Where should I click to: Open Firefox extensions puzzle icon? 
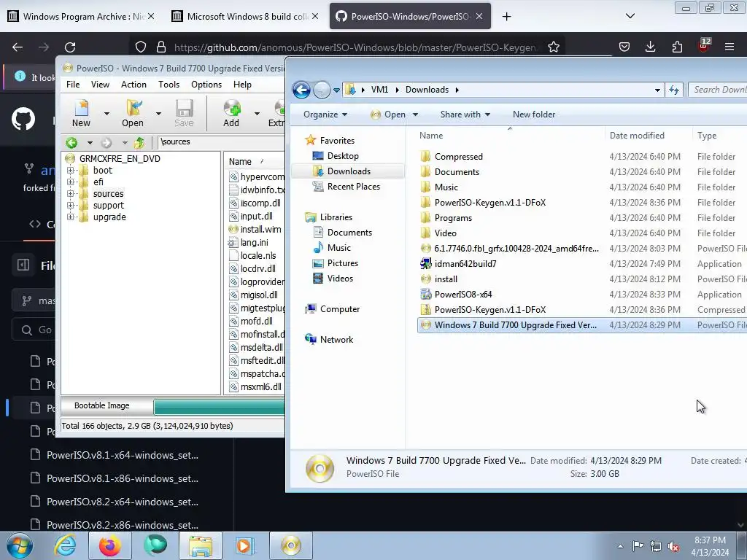pos(677,47)
